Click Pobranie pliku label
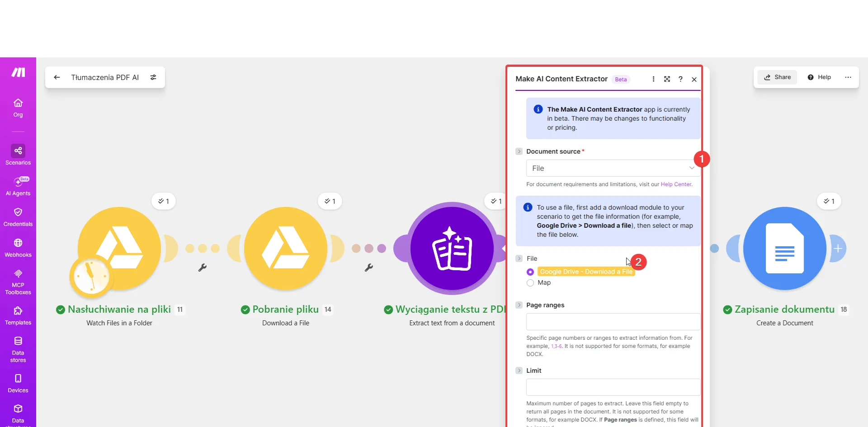Image resolution: width=868 pixels, height=427 pixels. coord(286,310)
